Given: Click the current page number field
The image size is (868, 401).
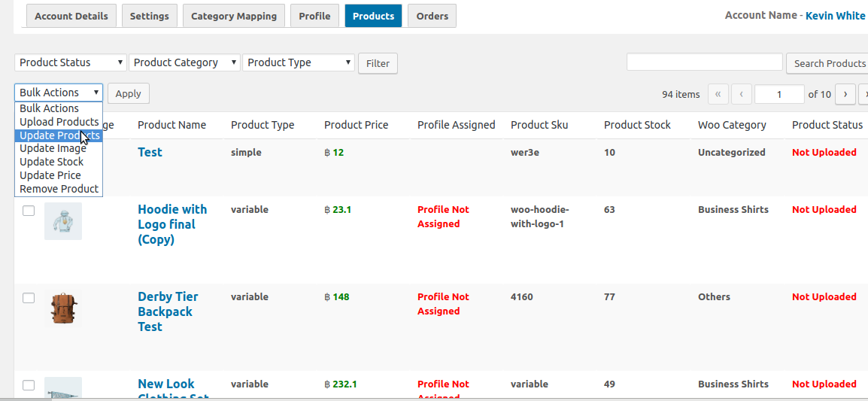Looking at the screenshot, I should 779,94.
